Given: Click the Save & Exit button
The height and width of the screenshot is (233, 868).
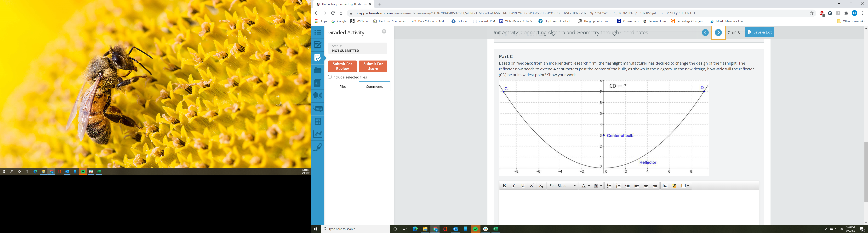Looking at the screenshot, I should [759, 32].
